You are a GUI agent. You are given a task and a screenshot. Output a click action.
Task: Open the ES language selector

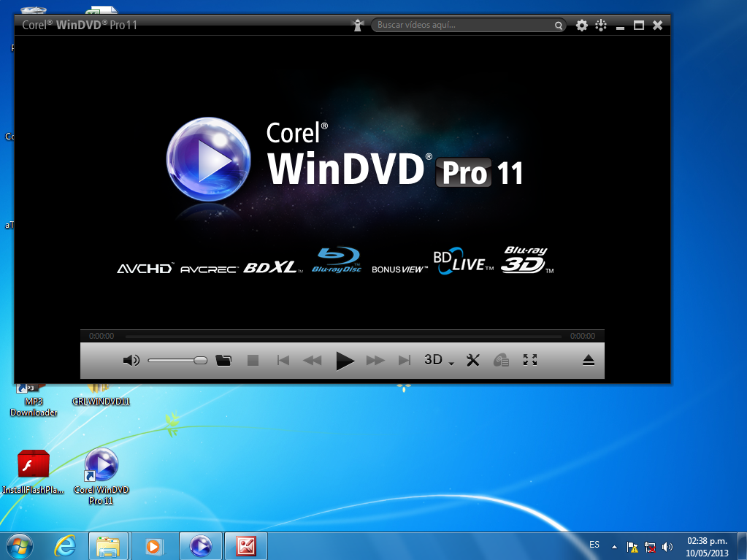pos(594,545)
